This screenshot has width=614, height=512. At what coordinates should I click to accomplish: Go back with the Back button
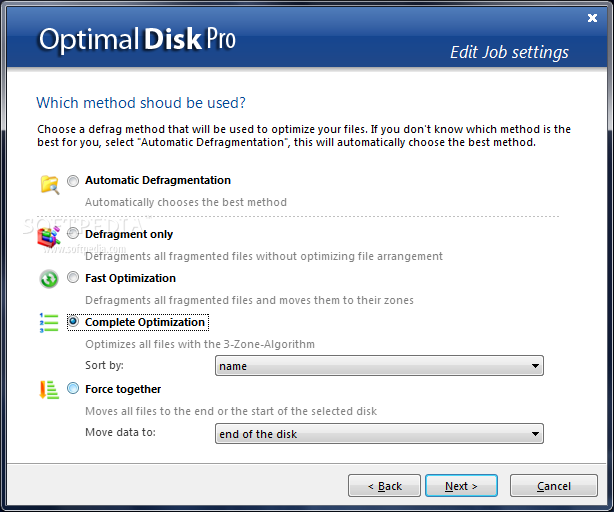[x=384, y=486]
